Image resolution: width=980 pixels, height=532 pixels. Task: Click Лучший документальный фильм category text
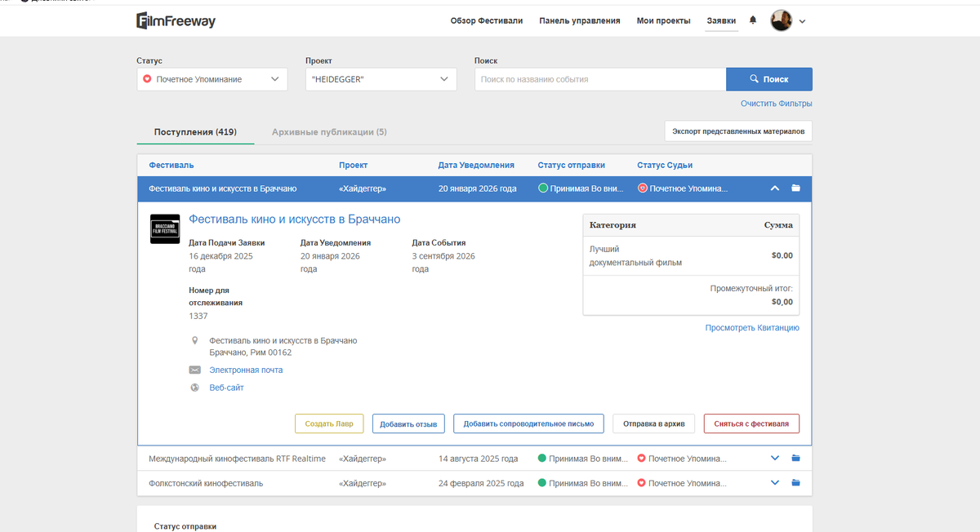(635, 255)
